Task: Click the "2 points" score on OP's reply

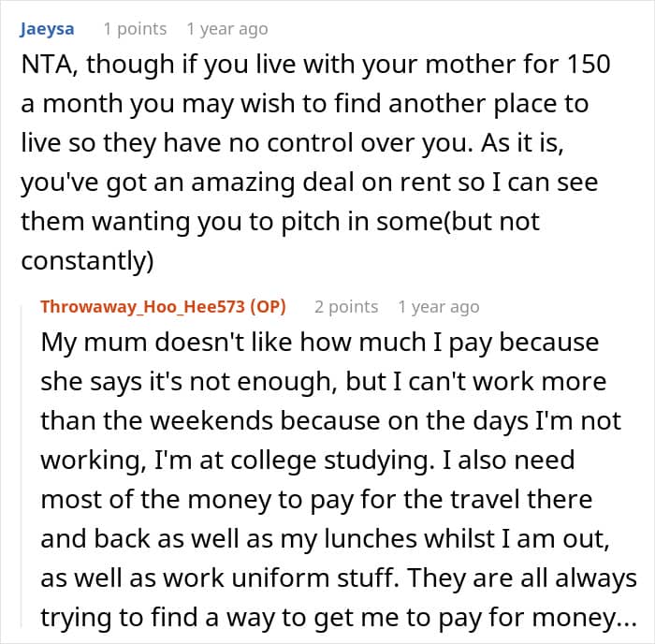Action: click(346, 307)
